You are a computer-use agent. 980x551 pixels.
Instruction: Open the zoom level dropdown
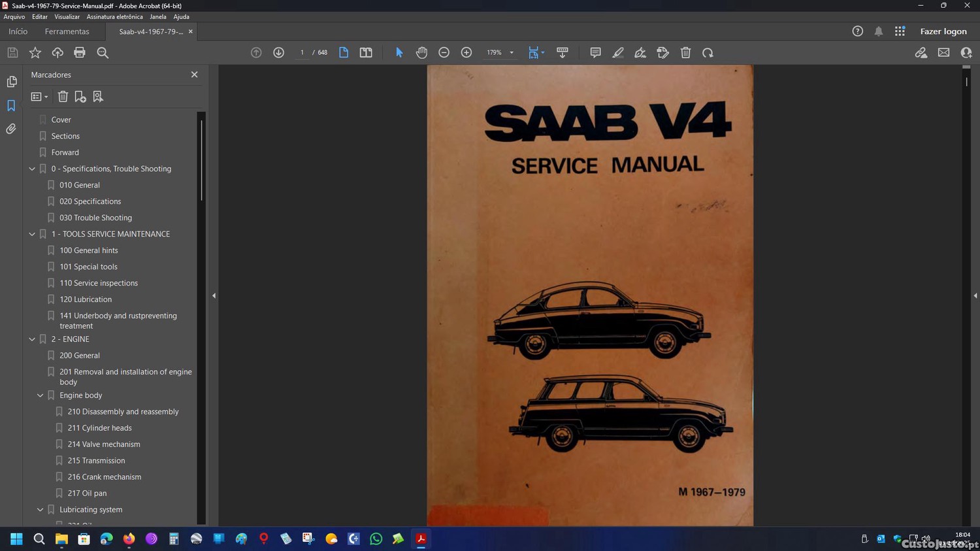(512, 52)
